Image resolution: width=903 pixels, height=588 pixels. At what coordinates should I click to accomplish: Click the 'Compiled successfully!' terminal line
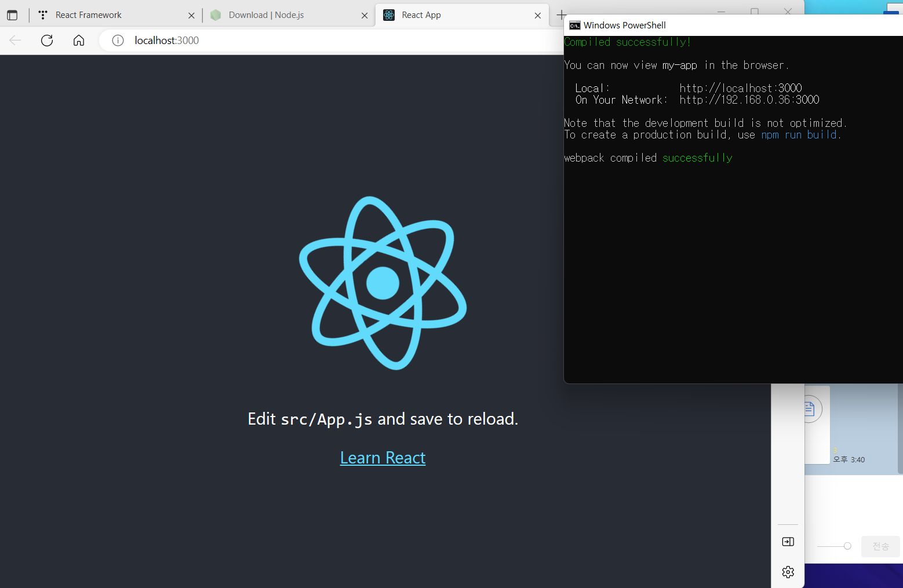coord(627,42)
